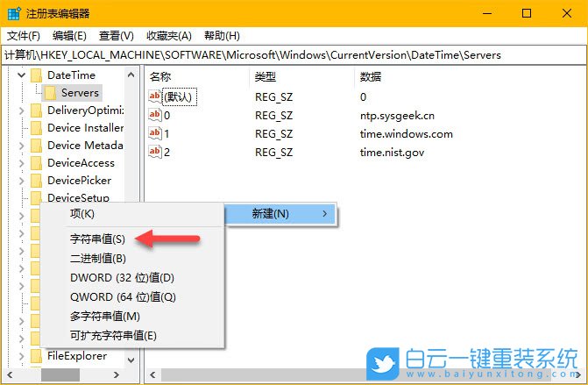
Task: Expand the DeliveryOptimization tree node
Action: point(21,111)
